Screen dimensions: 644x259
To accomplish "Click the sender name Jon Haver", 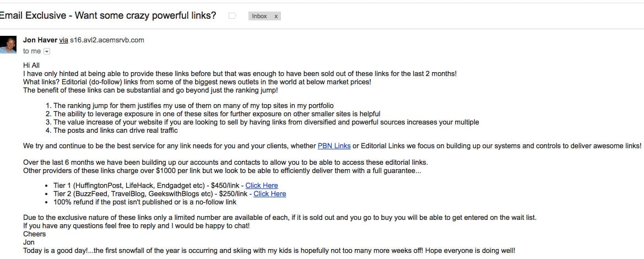I will [40, 40].
